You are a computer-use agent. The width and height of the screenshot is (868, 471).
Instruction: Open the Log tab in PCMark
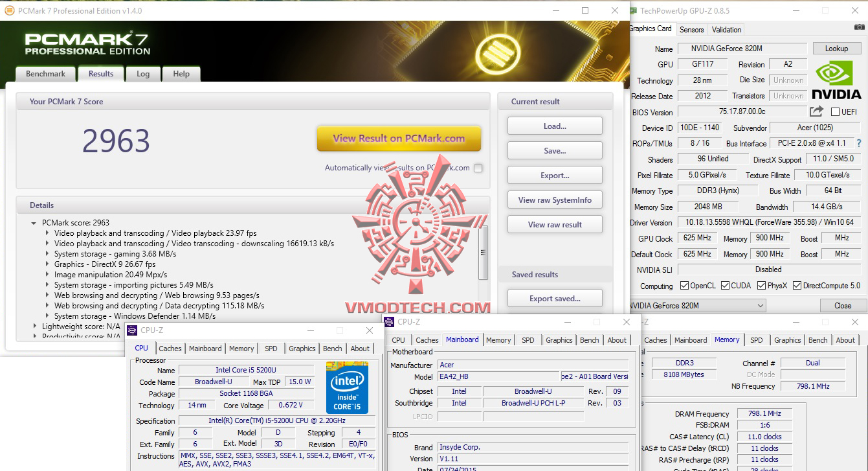(x=143, y=74)
